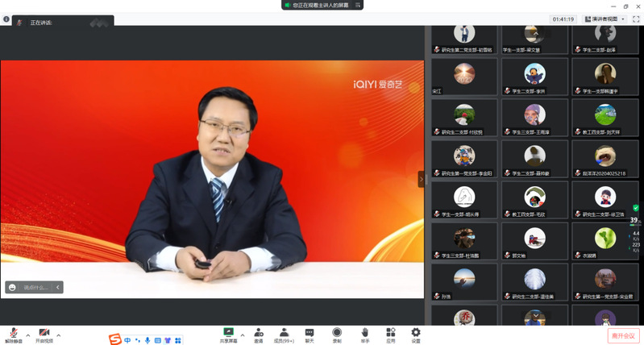Click the 邀请 invite icon
Viewport: 644px width, 345px height.
pyautogui.click(x=259, y=335)
